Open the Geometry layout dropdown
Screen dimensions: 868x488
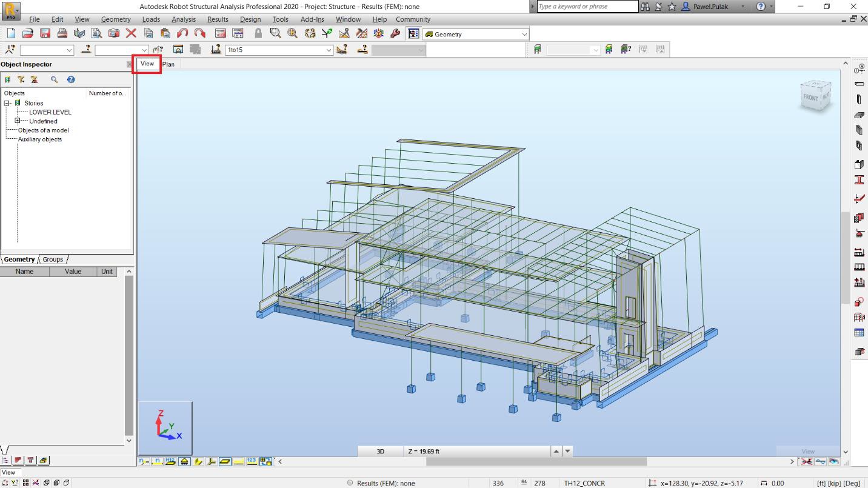click(524, 35)
